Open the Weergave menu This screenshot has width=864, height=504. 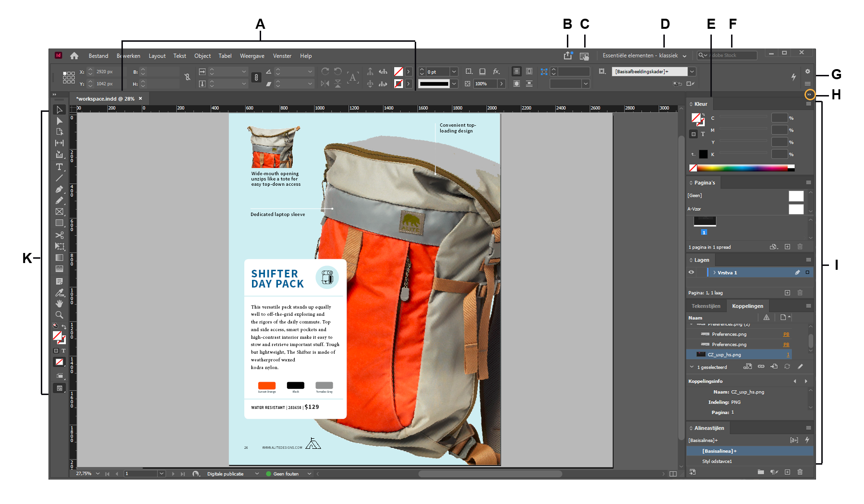252,56
